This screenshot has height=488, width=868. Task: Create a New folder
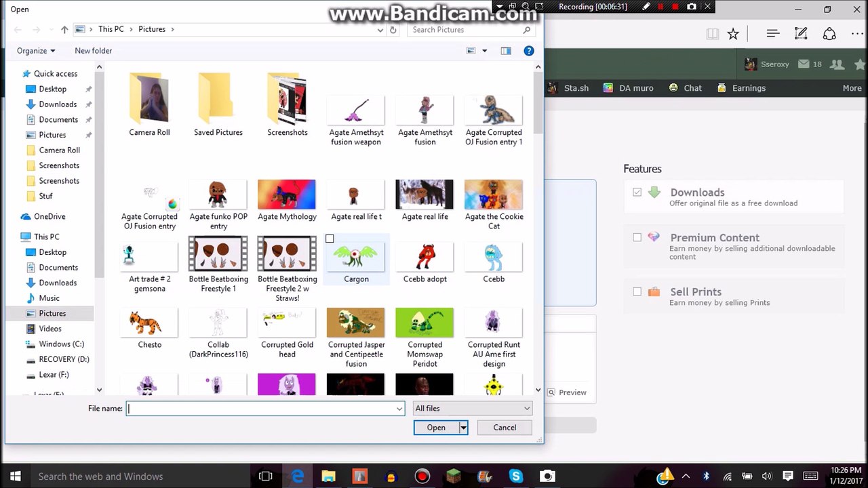click(93, 51)
